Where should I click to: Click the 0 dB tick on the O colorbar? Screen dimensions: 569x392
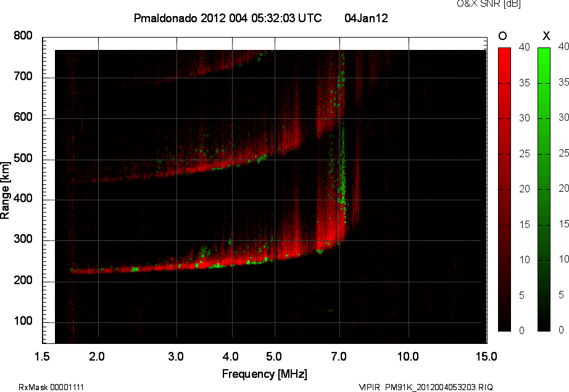[x=522, y=330]
